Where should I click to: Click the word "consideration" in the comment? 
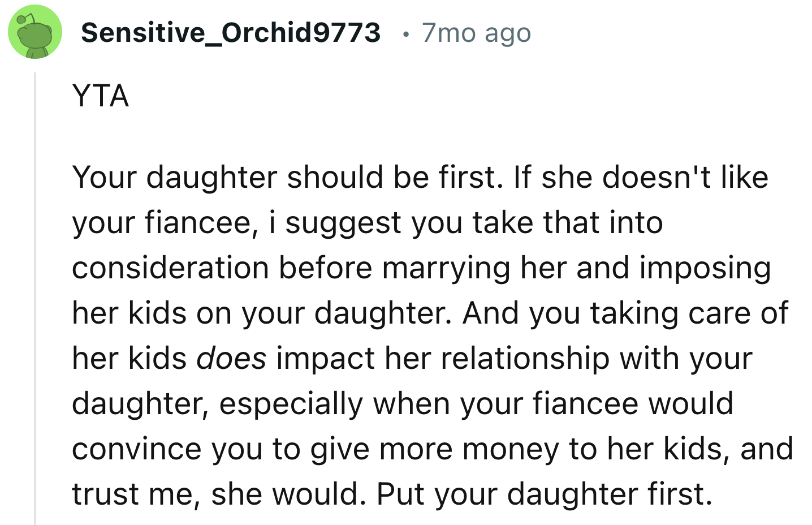170,268
